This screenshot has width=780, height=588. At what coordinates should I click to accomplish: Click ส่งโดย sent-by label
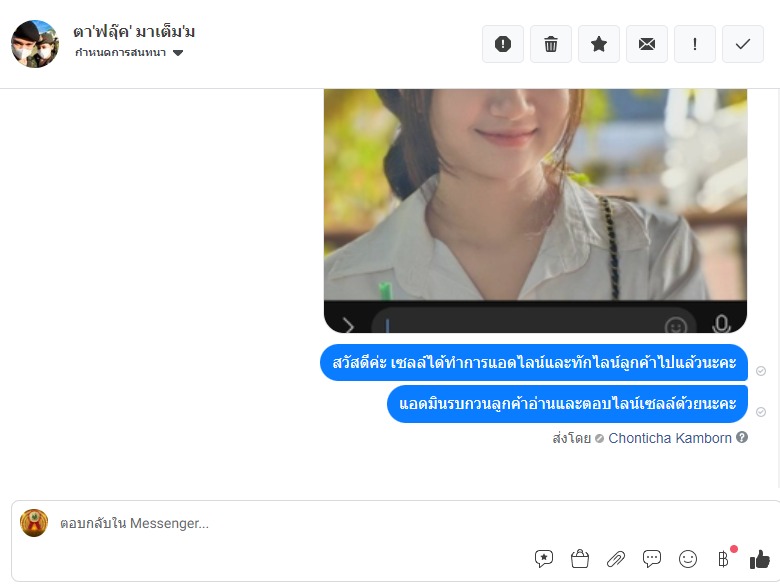(x=572, y=438)
